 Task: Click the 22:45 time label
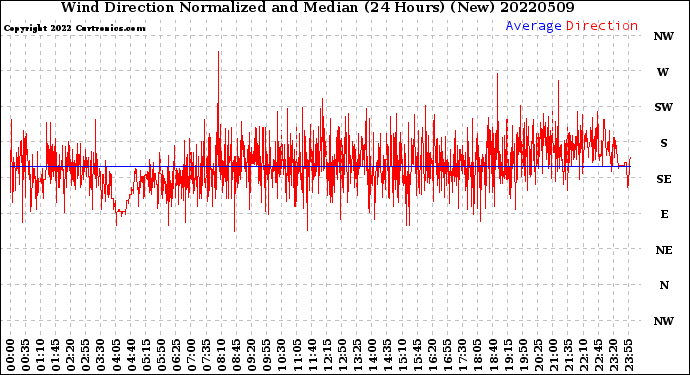click(x=598, y=355)
